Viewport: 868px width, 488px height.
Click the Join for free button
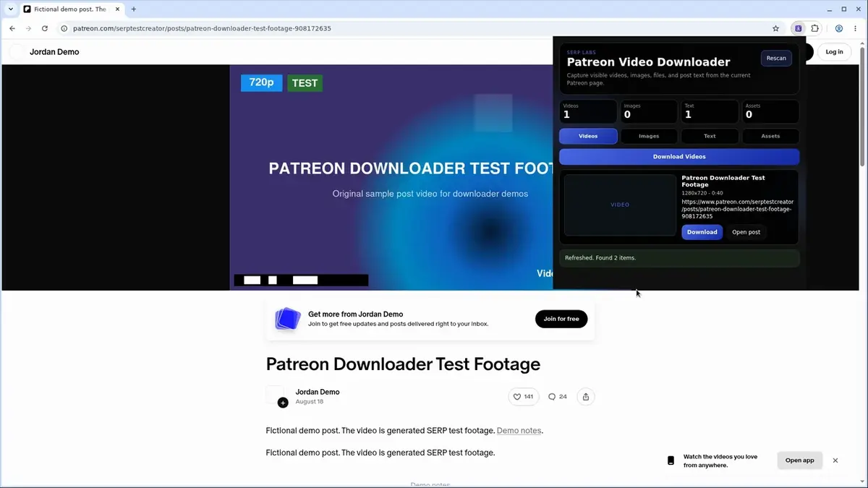(x=561, y=319)
